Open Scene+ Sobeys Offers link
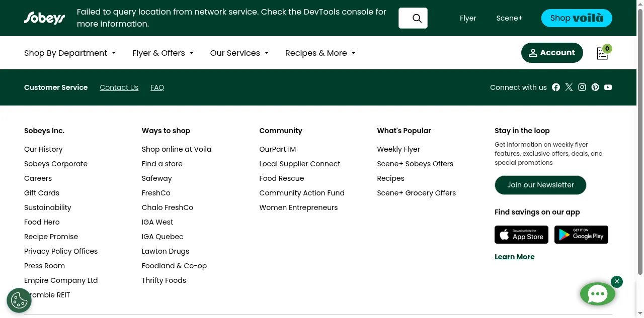Screen dimensions: 644x318 [415, 164]
